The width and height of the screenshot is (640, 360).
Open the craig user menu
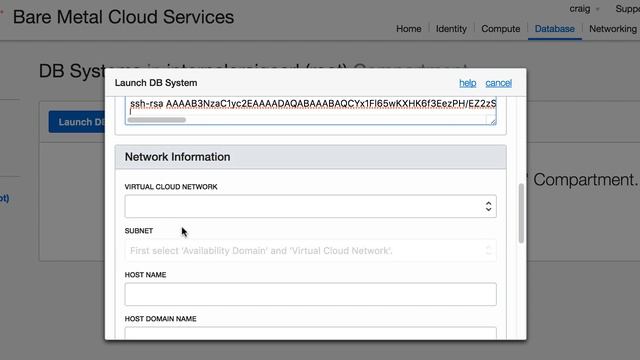click(584, 9)
